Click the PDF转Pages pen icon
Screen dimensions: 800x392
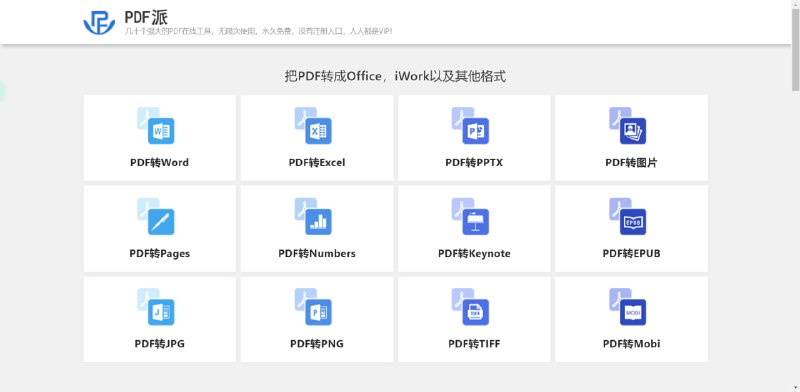pos(156,216)
